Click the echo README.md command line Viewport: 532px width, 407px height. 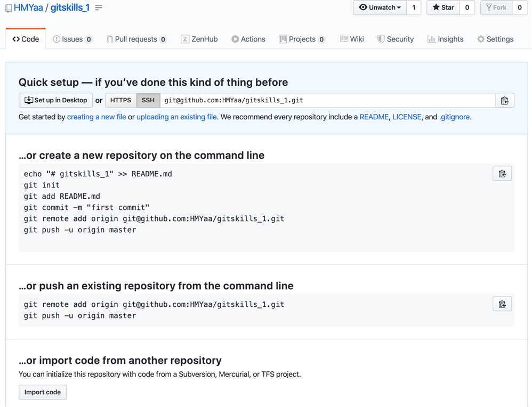pos(98,174)
